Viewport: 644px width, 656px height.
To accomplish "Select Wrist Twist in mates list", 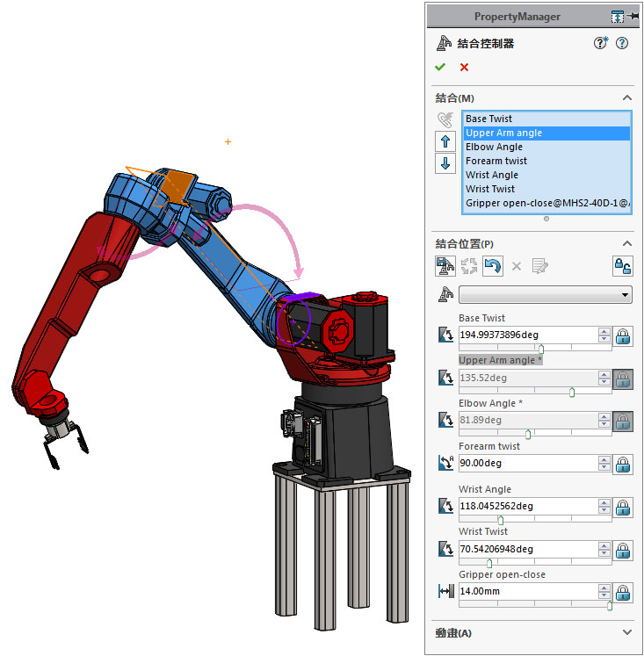I will [x=490, y=189].
